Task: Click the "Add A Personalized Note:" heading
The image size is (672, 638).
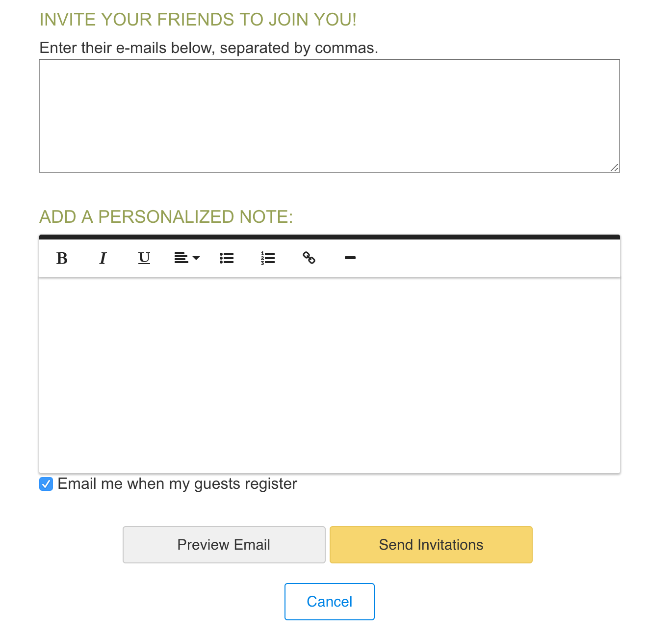Action: tap(166, 217)
